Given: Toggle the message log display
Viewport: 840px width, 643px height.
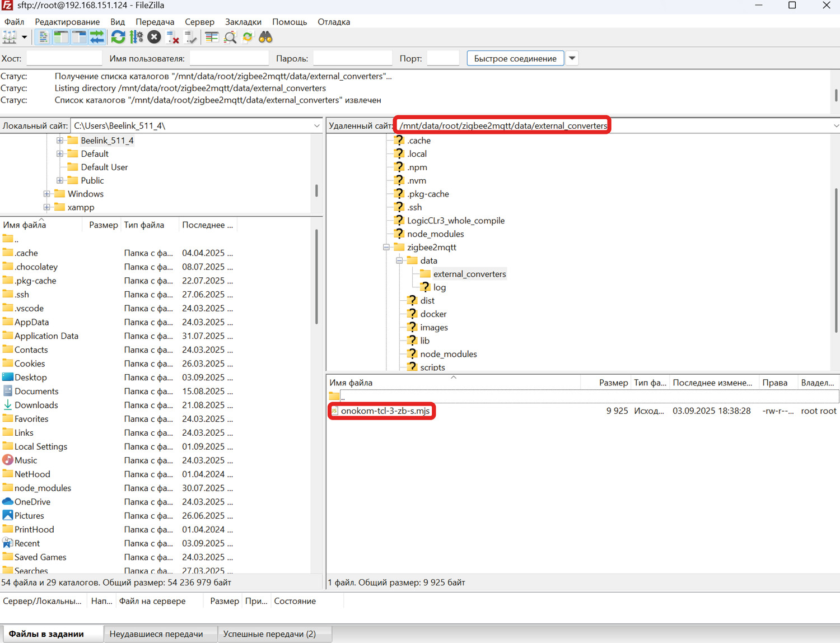Looking at the screenshot, I should coord(43,38).
